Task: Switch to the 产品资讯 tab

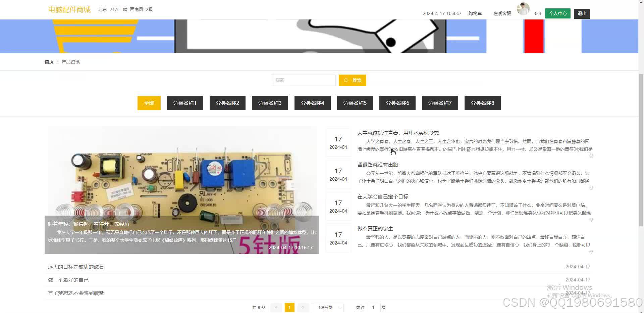Action: click(70, 62)
